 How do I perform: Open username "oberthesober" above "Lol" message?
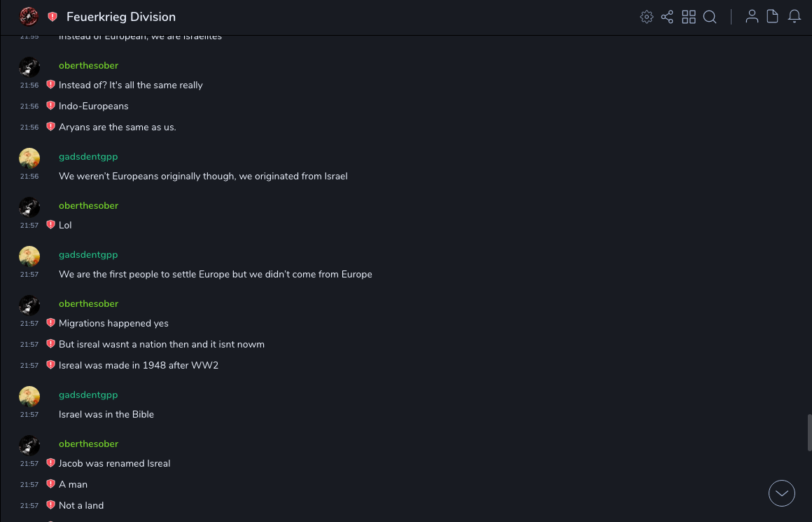(88, 205)
